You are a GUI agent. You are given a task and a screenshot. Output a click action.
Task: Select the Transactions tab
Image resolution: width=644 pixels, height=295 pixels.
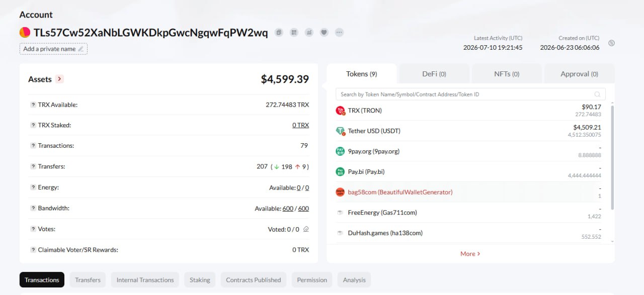pyautogui.click(x=42, y=280)
